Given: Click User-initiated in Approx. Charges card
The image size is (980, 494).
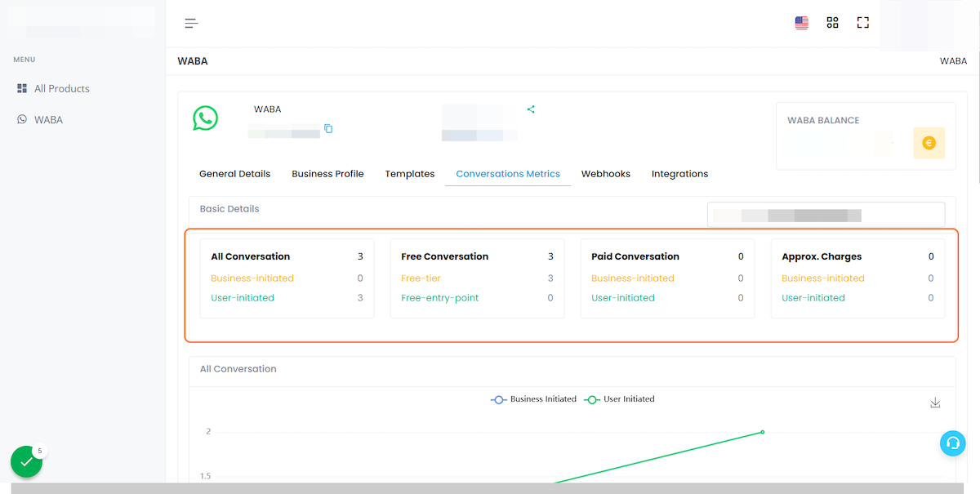Looking at the screenshot, I should 813,298.
